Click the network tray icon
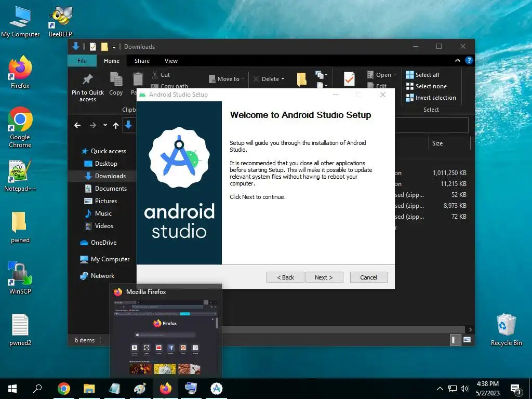The width and height of the screenshot is (532, 399). coord(453,389)
